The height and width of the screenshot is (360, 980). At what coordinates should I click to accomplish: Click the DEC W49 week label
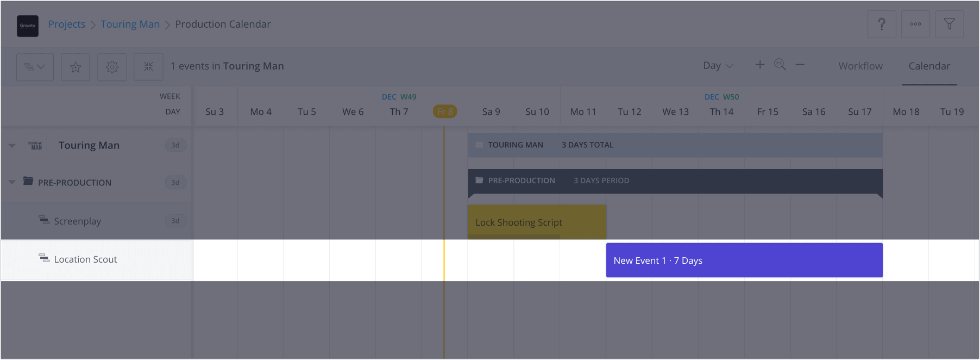coord(399,97)
